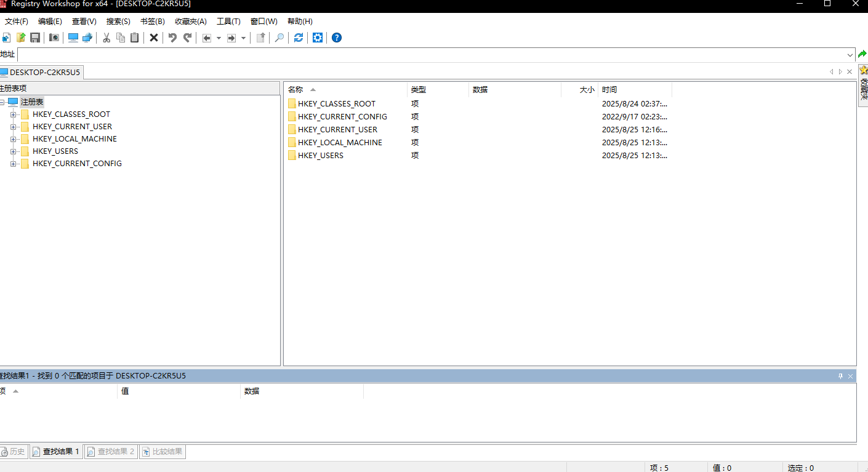Viewport: 868px width, 472px height.
Task: Open the 文件(F) menu
Action: coord(17,22)
